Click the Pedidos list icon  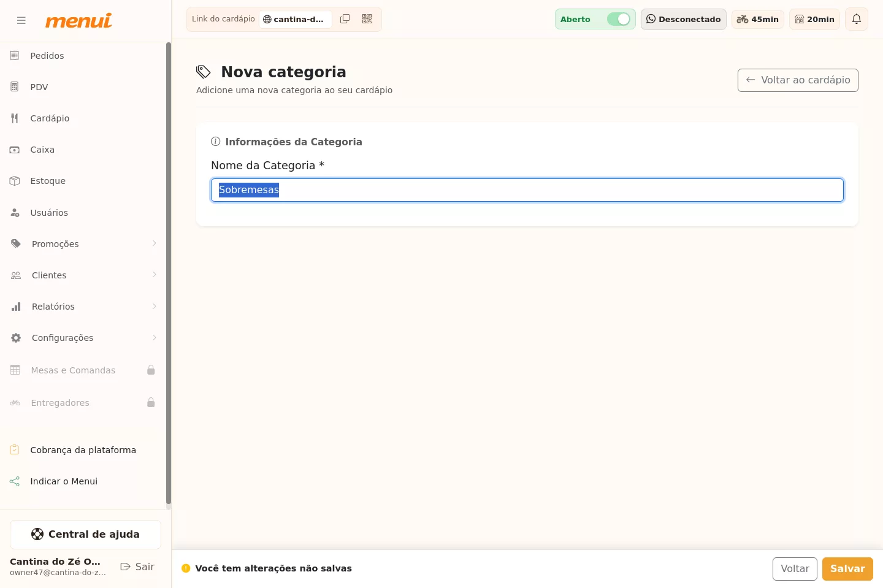pos(15,56)
